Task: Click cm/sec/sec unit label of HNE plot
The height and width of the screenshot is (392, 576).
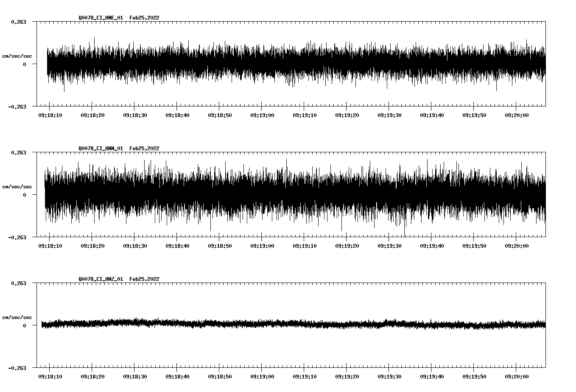Action: (17, 56)
